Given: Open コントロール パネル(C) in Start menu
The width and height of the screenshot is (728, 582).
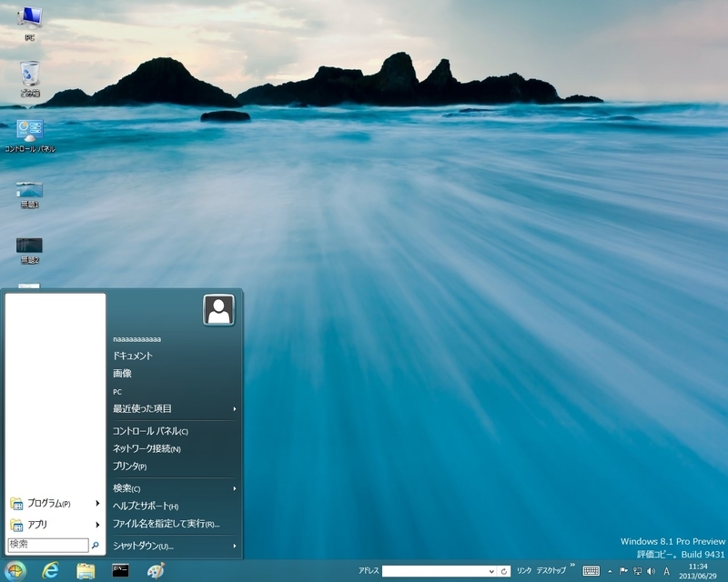Looking at the screenshot, I should [x=150, y=431].
